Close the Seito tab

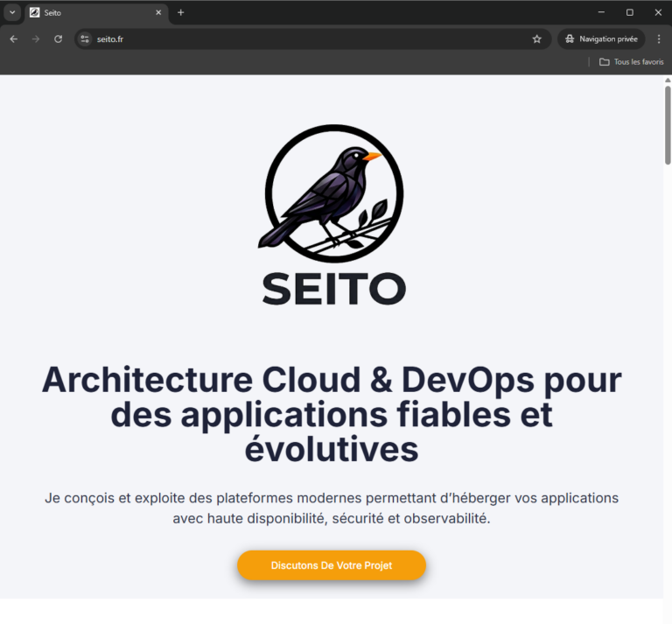click(158, 12)
